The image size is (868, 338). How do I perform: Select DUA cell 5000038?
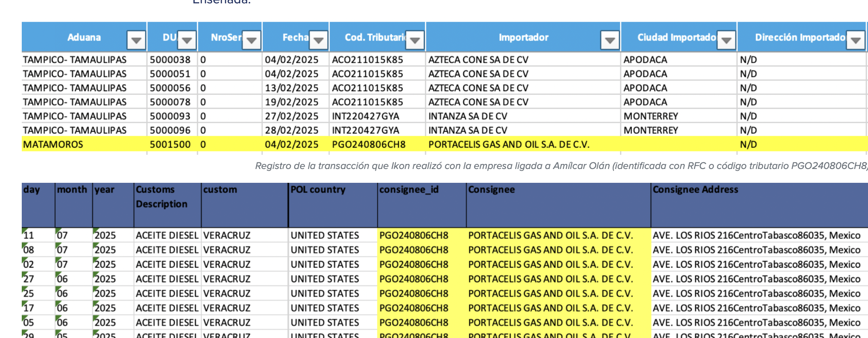pyautogui.click(x=172, y=60)
